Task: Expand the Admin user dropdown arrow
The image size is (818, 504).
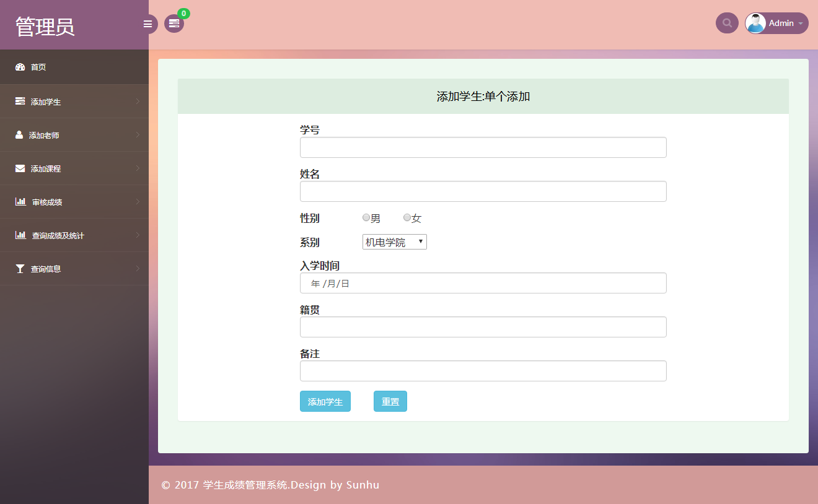Action: point(801,24)
